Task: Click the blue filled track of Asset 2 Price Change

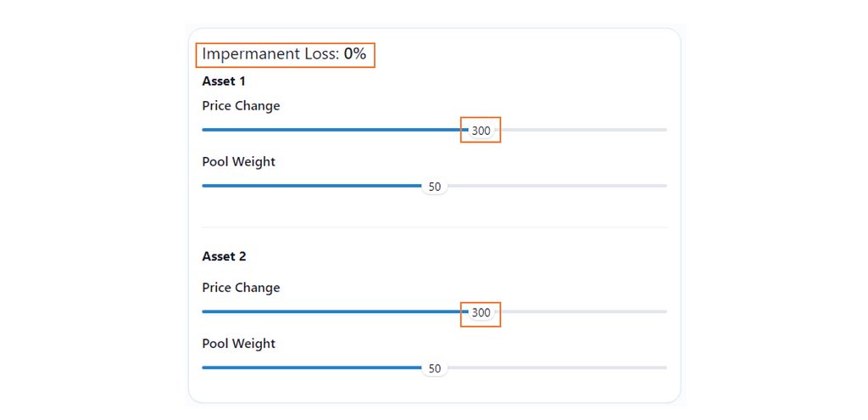Action: (x=331, y=312)
